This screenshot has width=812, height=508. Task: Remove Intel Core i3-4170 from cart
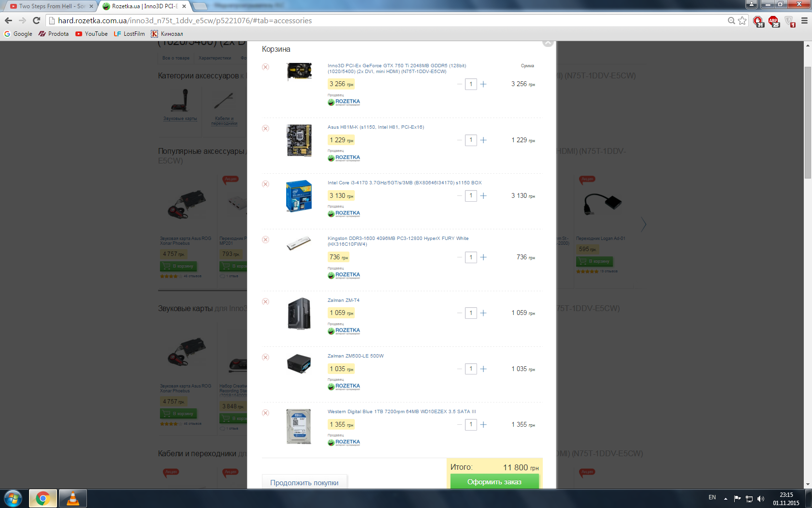click(265, 184)
